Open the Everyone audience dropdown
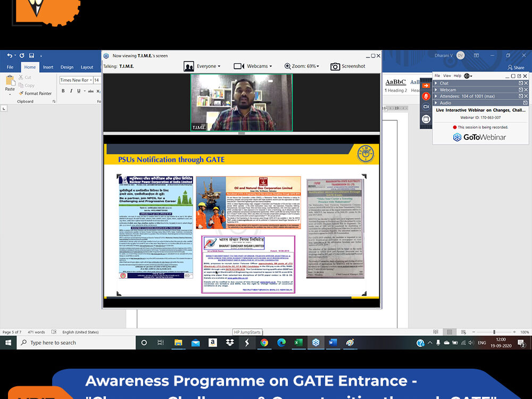This screenshot has width=532, height=399. [x=202, y=66]
